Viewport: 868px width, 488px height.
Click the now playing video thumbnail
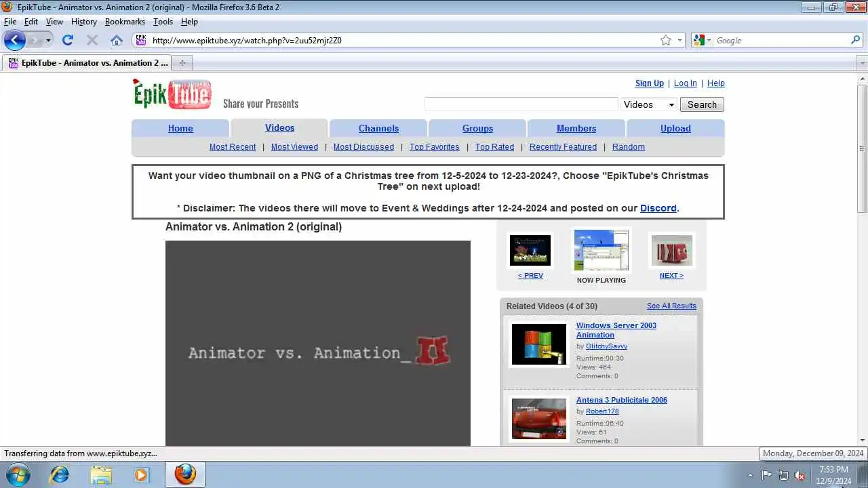tap(601, 250)
